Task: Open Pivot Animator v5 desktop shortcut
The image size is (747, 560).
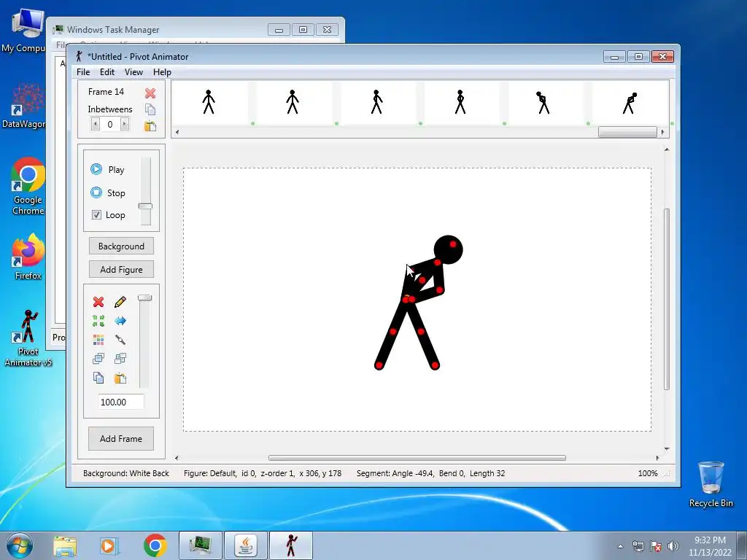Action: [28, 338]
